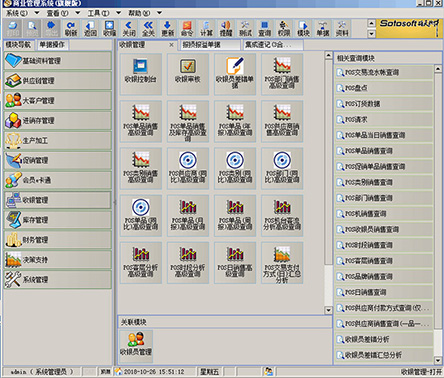Click the 全关 close-all toolbar button
Image resolution: width=444 pixels, height=378 pixels.
pos(148,28)
